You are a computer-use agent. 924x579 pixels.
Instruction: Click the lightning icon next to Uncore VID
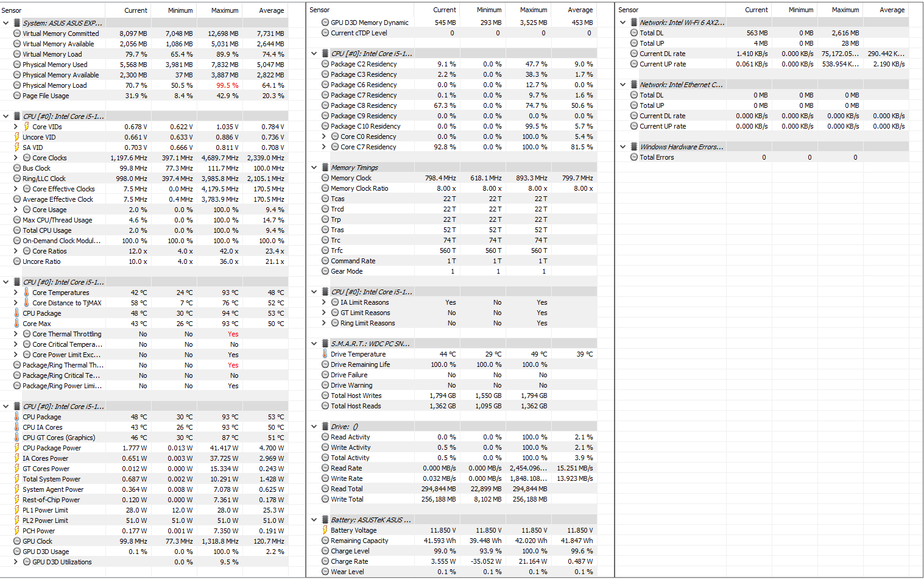tap(17, 137)
